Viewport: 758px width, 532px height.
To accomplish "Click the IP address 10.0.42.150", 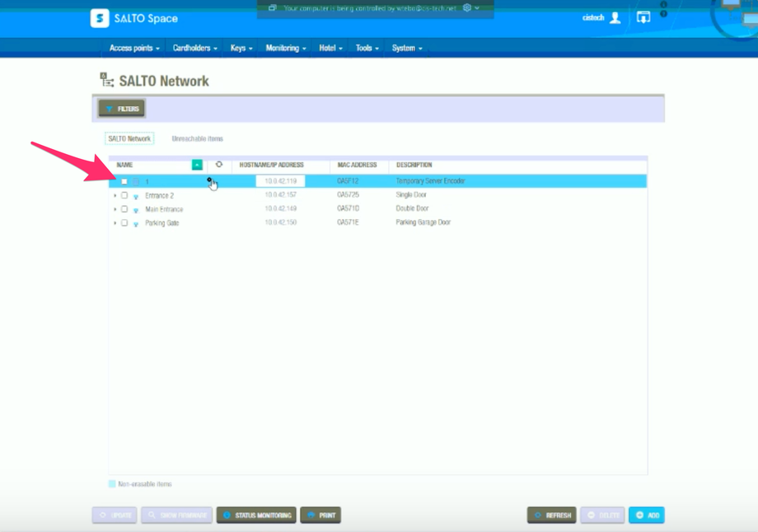I will pos(280,222).
